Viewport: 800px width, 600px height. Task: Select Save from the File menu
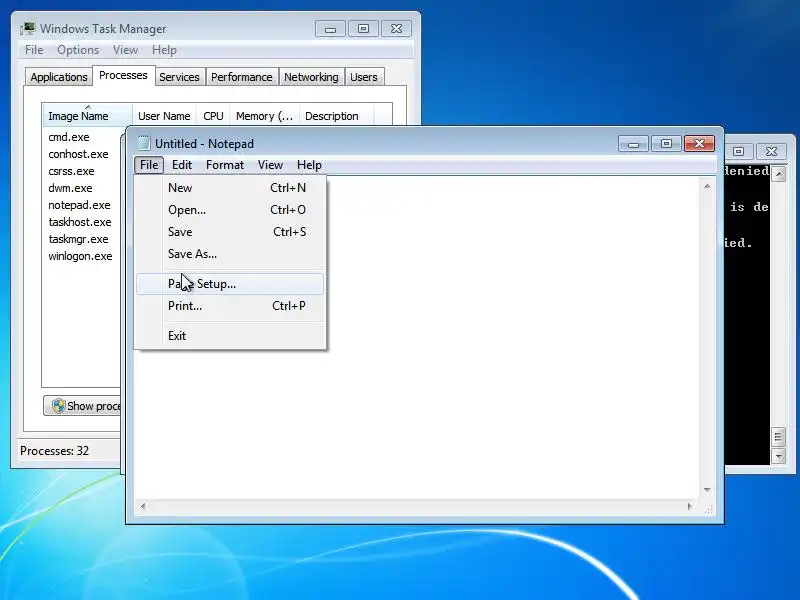pos(230,232)
